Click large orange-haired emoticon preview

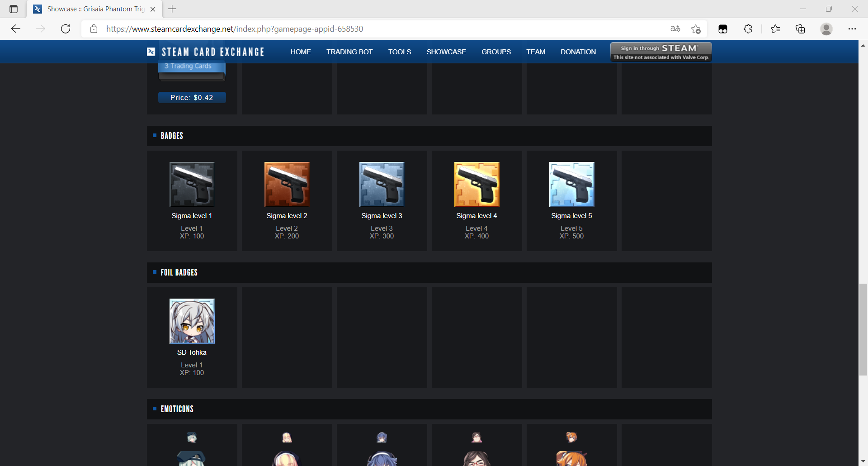click(x=572, y=458)
